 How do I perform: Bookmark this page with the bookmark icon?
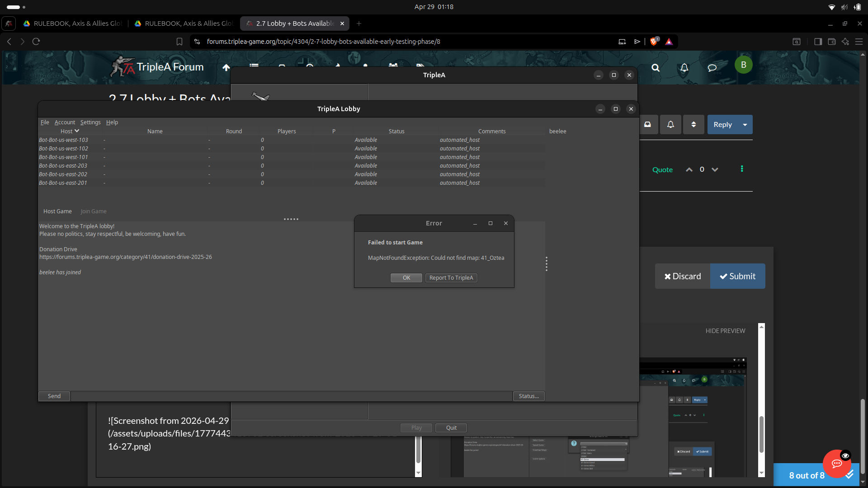179,42
